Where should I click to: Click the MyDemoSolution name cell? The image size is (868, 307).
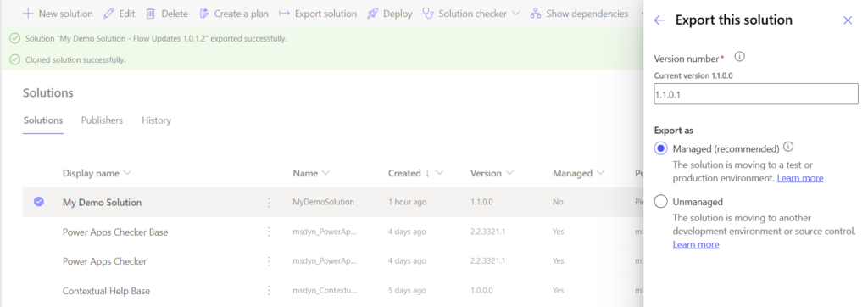(x=323, y=203)
